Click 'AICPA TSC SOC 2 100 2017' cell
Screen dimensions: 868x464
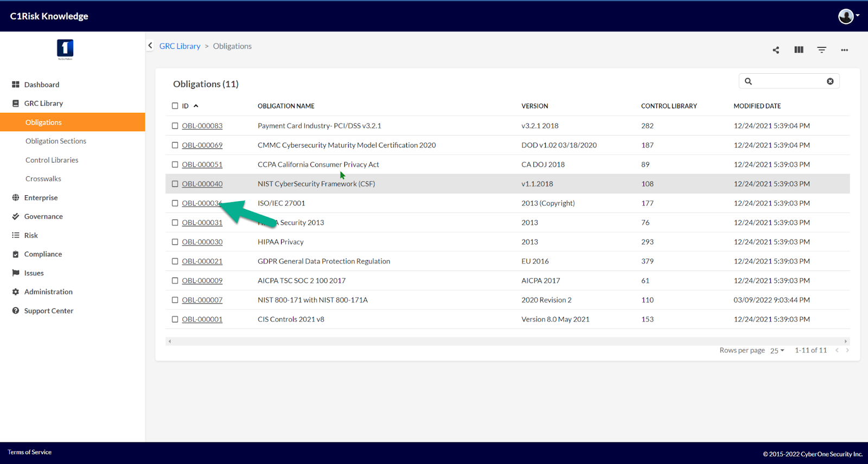(x=301, y=281)
